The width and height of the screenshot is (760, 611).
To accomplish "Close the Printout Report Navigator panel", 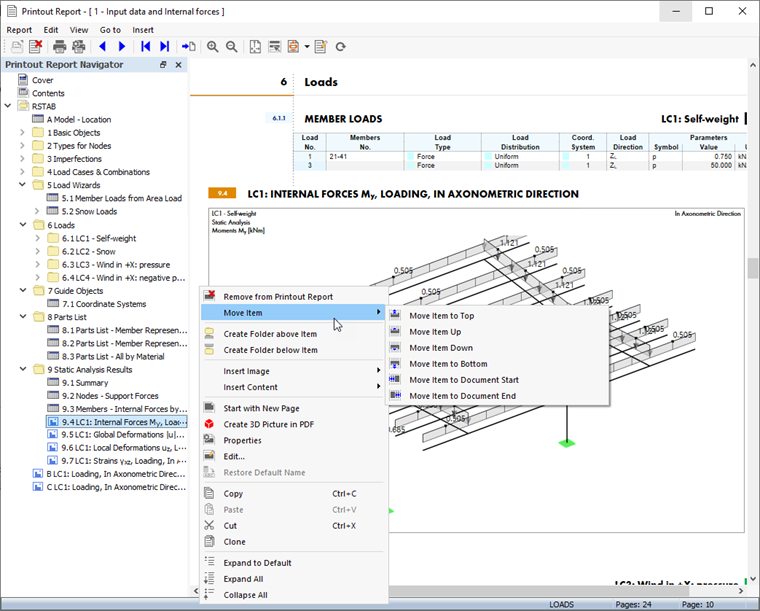I will point(178,64).
